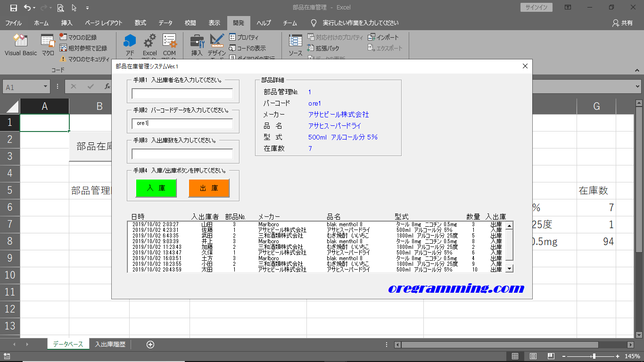
Task: Open the View (表示) tab
Action: coord(215,23)
